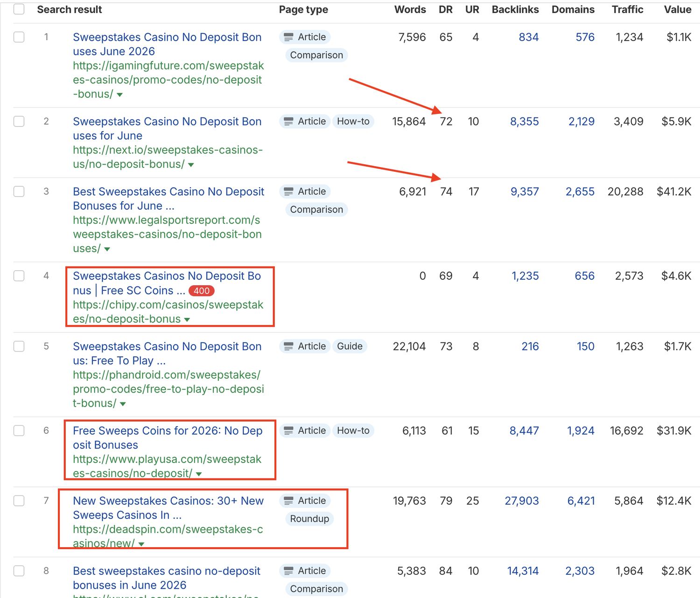This screenshot has width=700, height=598.
Task: Check the box for result row 8
Action: (19, 571)
